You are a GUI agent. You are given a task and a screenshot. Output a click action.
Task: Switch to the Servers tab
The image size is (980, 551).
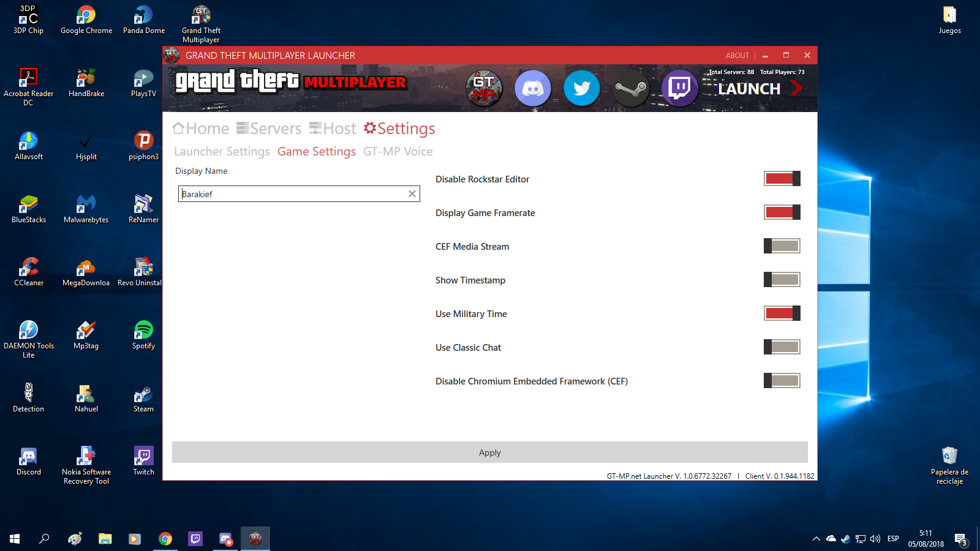coord(269,129)
